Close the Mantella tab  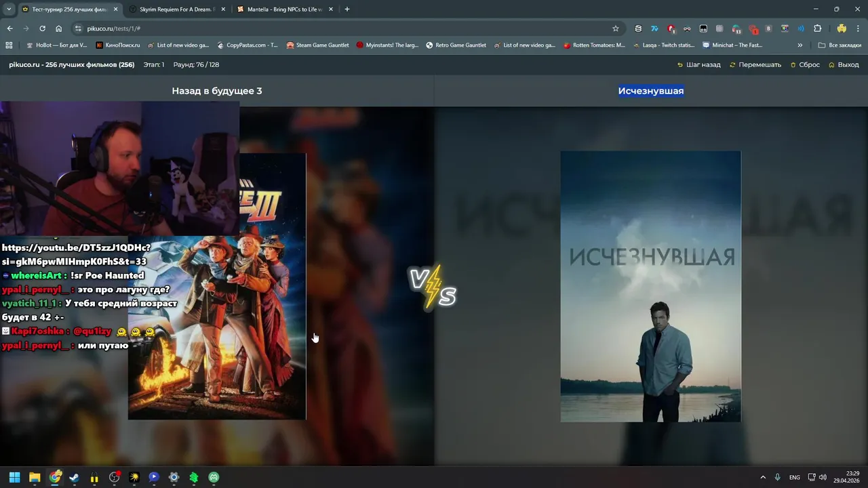point(330,9)
